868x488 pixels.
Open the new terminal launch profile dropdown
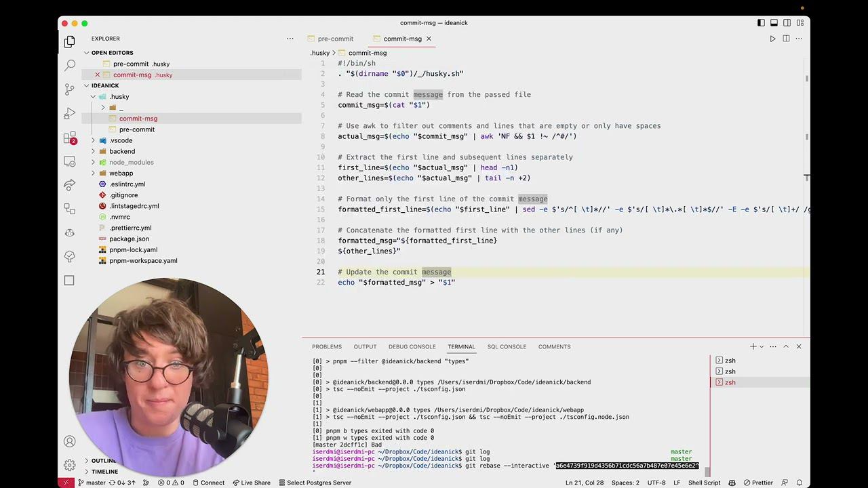pyautogui.click(x=762, y=346)
